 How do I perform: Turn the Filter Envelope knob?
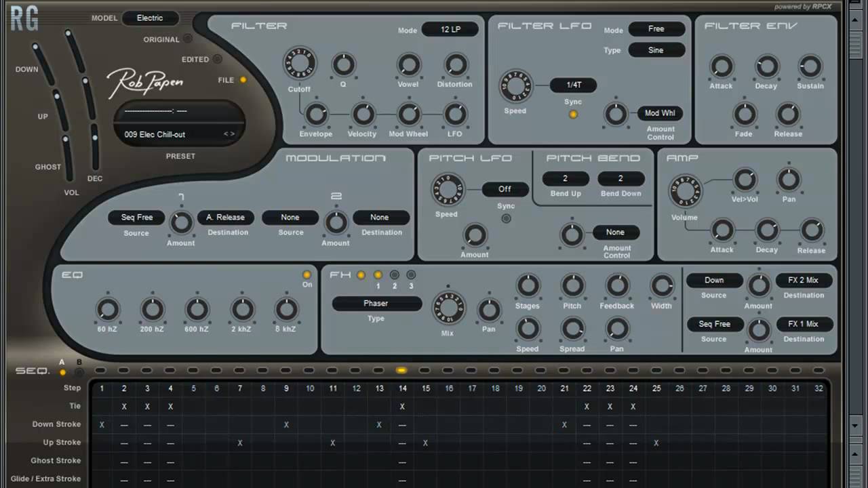316,115
